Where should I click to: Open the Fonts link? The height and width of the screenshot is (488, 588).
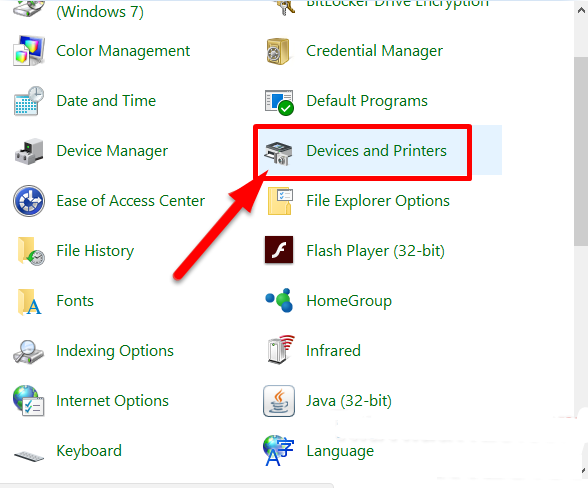(75, 300)
